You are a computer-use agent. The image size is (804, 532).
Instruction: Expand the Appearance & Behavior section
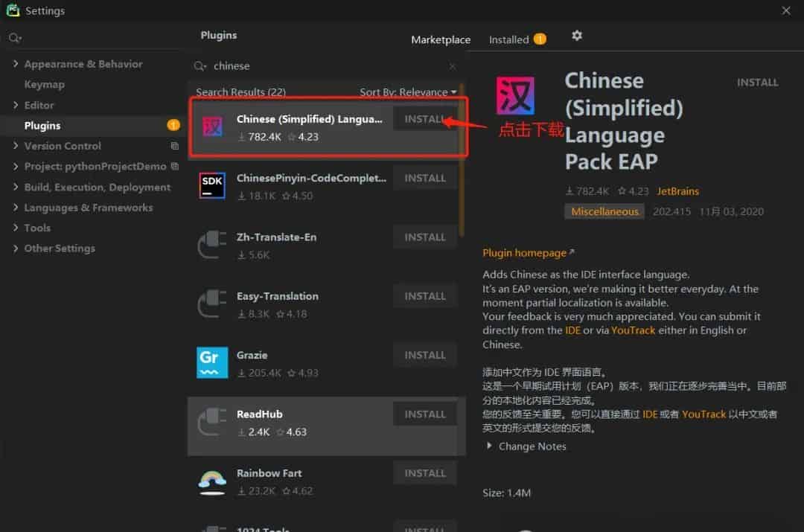pos(16,64)
